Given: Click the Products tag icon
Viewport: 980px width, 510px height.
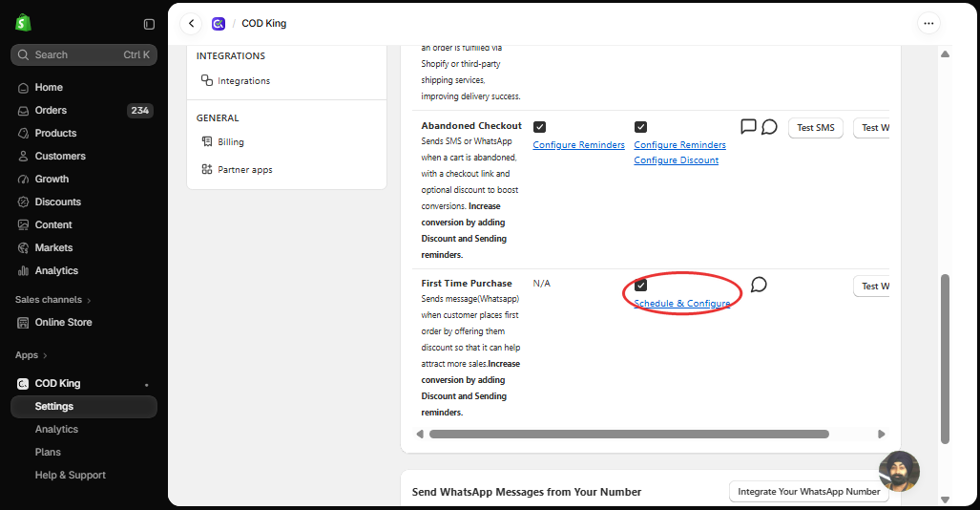Looking at the screenshot, I should (x=23, y=134).
